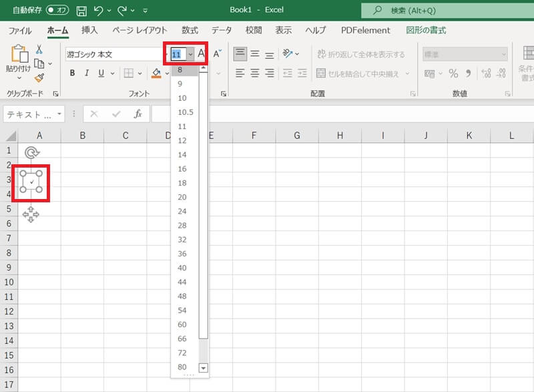Viewport: 534px width, 392px height.
Task: Toggle underline formatting
Action: click(x=100, y=72)
